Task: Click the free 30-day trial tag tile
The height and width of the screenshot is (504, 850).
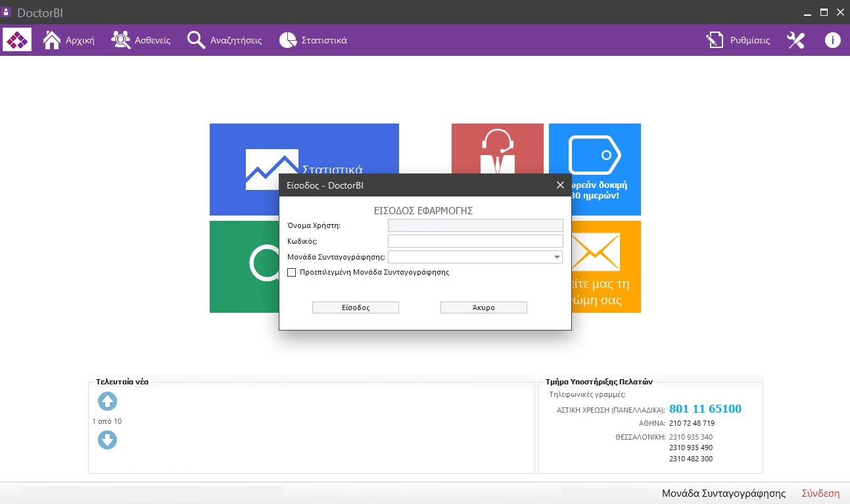Action: [595, 169]
